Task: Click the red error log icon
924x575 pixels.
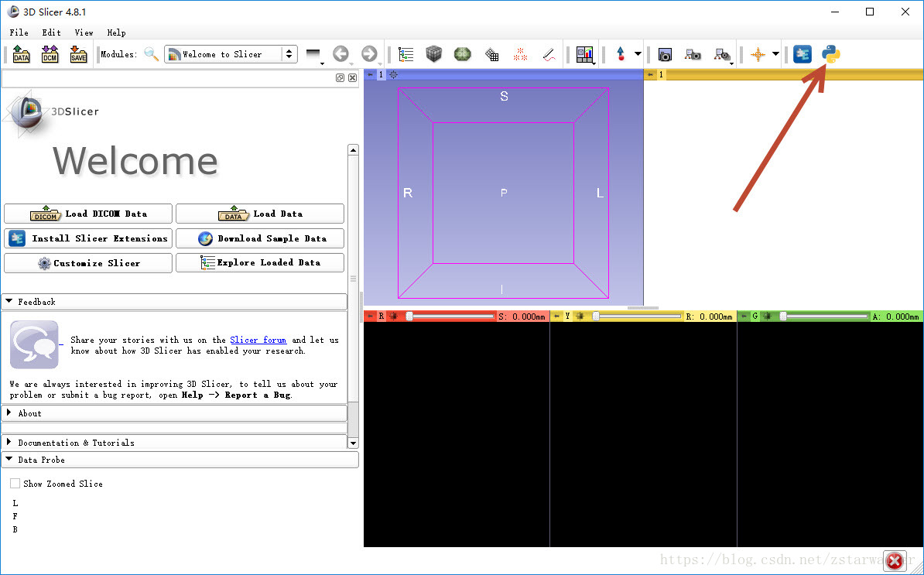Action: (895, 560)
